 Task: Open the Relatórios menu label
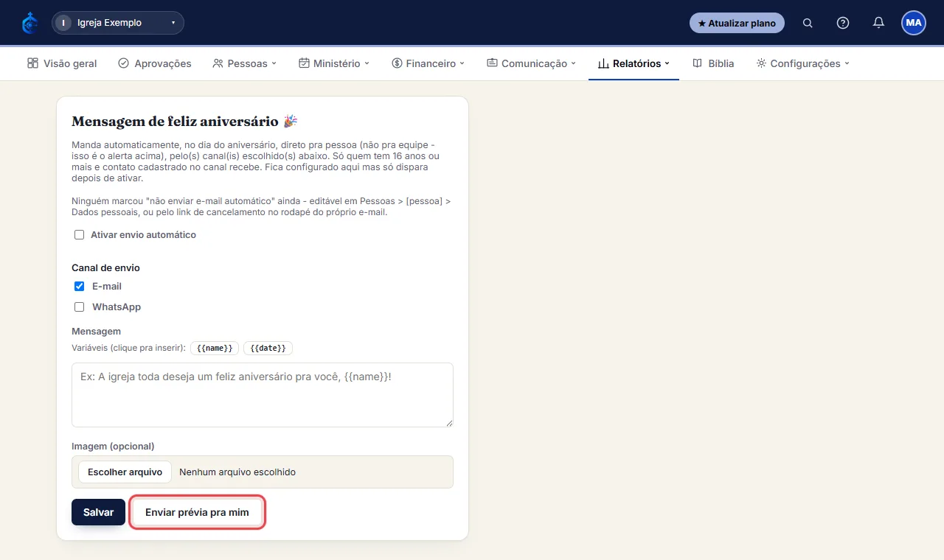[x=637, y=63]
